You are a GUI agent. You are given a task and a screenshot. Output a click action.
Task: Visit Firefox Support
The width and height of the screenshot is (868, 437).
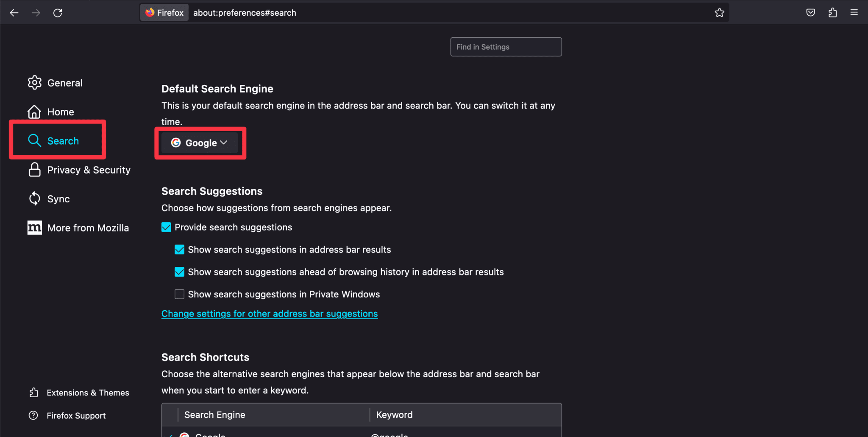click(x=76, y=415)
